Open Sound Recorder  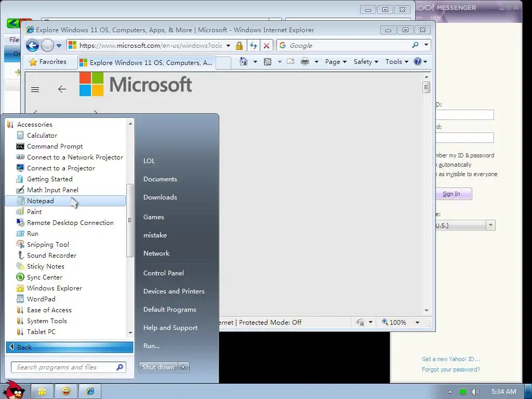point(46,255)
